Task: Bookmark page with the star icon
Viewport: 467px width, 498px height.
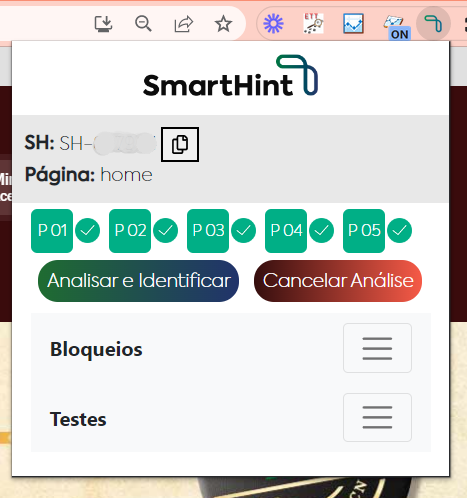Action: (x=223, y=24)
